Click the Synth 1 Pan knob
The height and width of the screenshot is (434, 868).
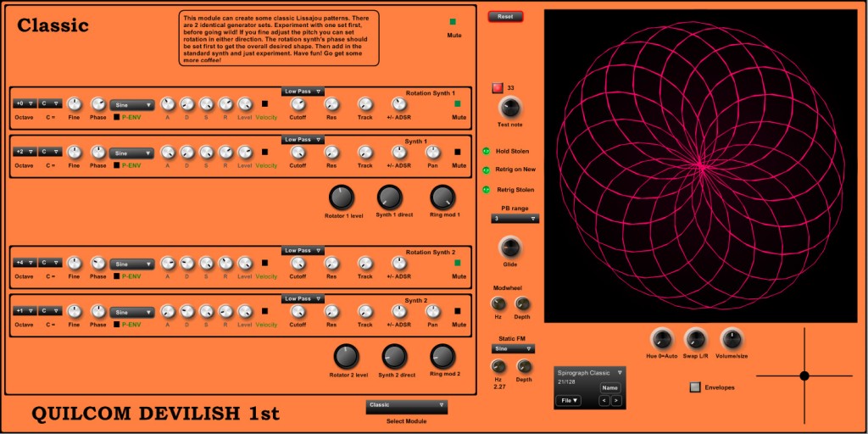coord(432,153)
